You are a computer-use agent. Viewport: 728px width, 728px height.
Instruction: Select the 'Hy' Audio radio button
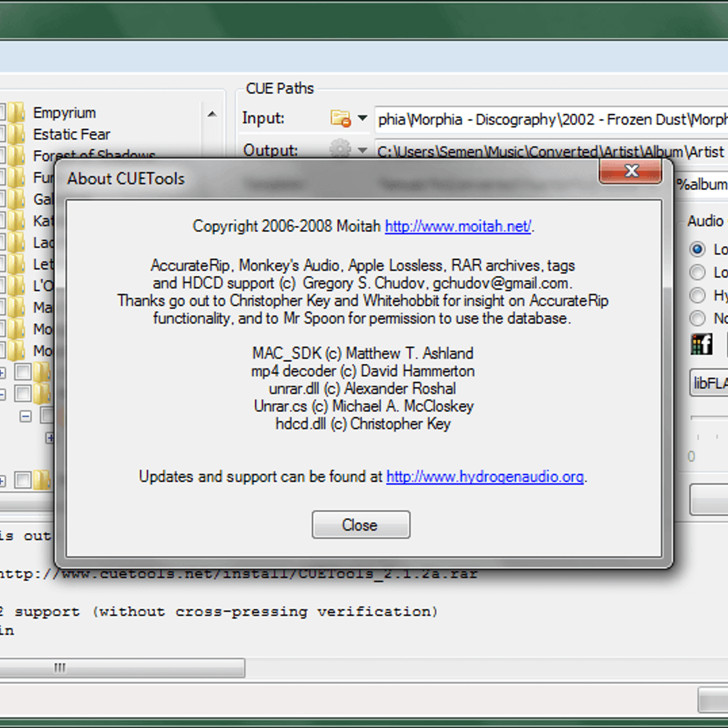697,295
